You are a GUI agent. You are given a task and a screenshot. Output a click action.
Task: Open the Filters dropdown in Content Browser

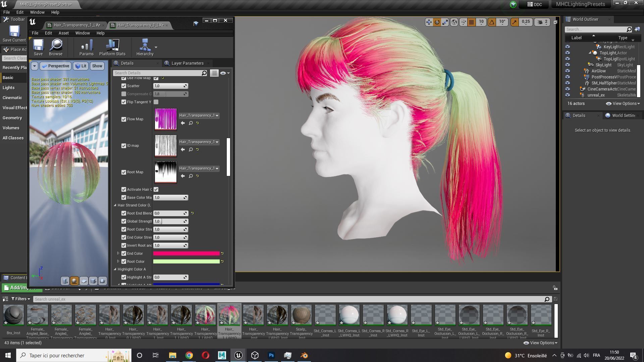click(20, 299)
